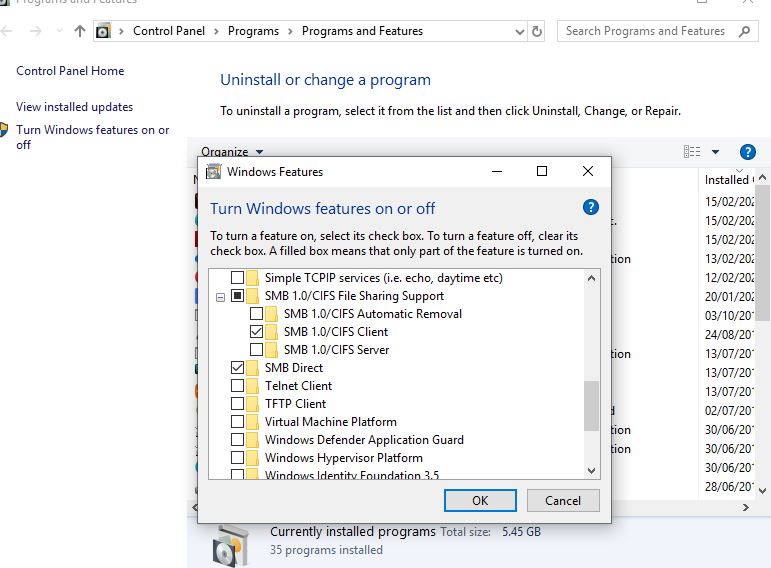This screenshot has width=771, height=568.
Task: Click the view layout icon in Programs toolbar
Action: [692, 152]
